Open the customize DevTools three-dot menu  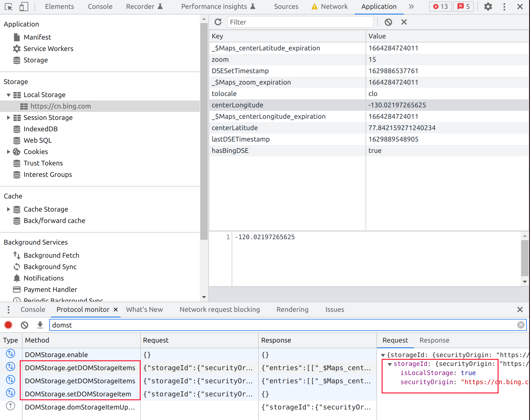click(504, 7)
